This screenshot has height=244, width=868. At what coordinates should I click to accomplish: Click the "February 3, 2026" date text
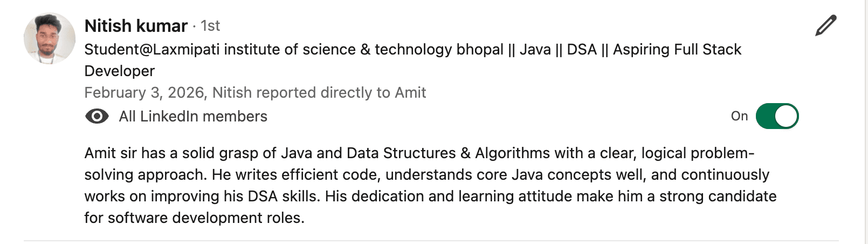144,93
